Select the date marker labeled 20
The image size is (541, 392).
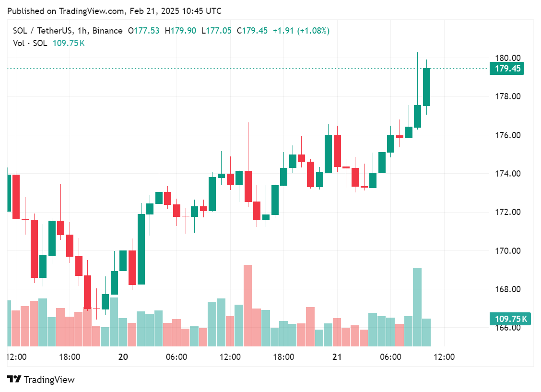pos(123,357)
